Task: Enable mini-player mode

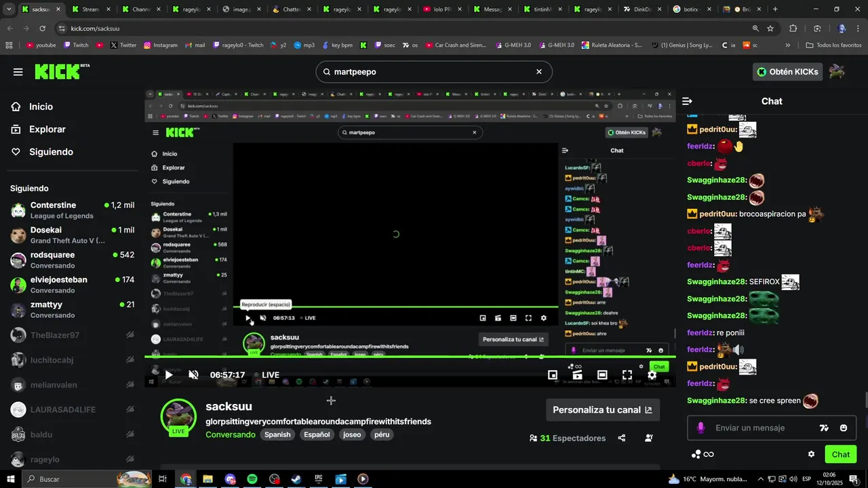Action: [x=553, y=375]
